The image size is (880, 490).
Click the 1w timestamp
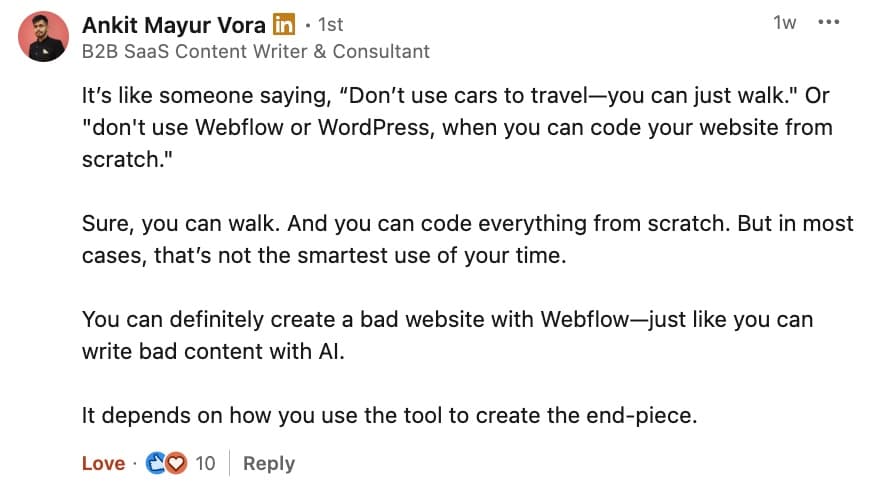coord(784,22)
